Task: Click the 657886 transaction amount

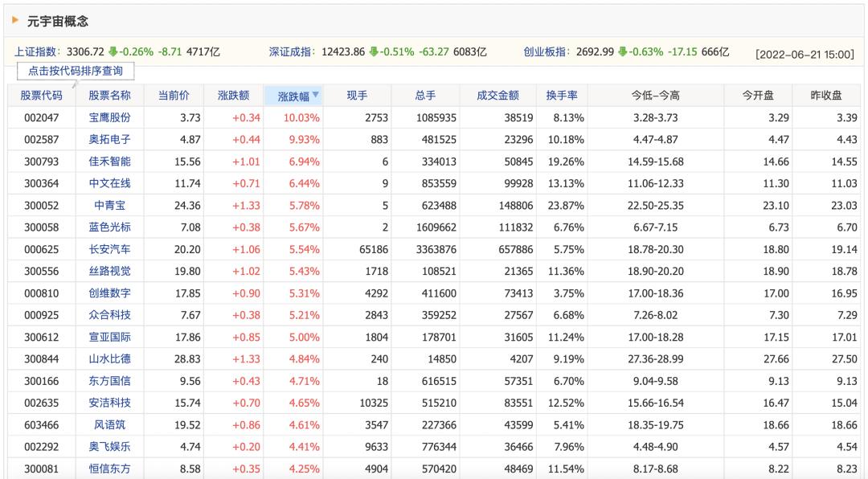Action: pyautogui.click(x=515, y=249)
